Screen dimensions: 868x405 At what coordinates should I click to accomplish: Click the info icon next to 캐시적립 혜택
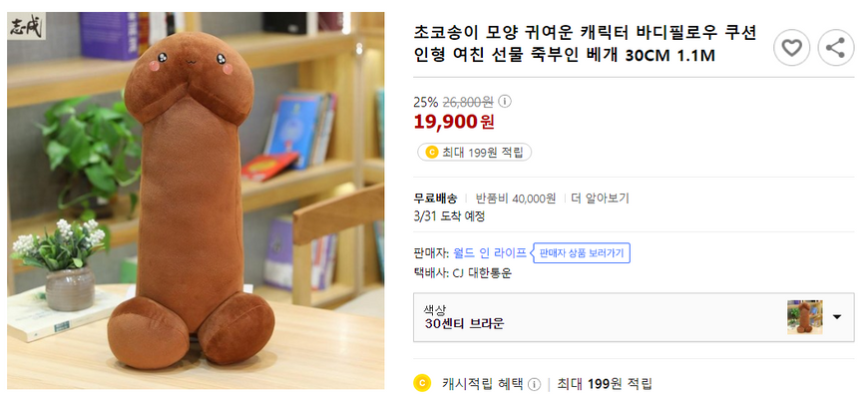click(x=535, y=384)
